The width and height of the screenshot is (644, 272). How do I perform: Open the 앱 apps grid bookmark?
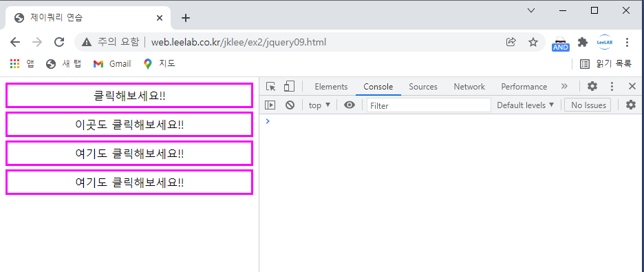tap(22, 63)
